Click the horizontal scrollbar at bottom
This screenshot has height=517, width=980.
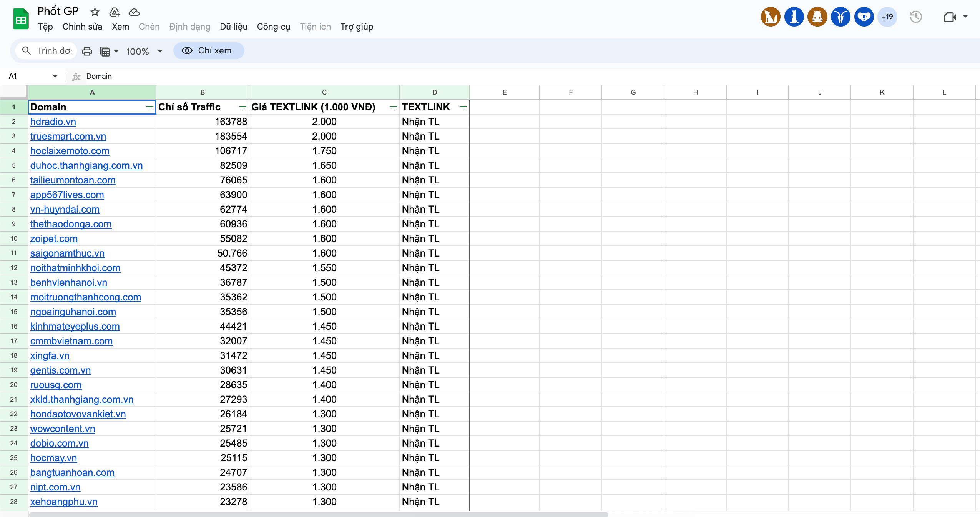pos(319,514)
